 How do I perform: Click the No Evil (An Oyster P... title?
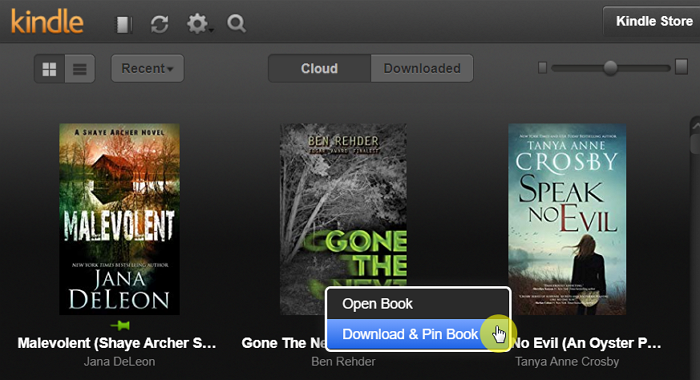[x=587, y=343]
